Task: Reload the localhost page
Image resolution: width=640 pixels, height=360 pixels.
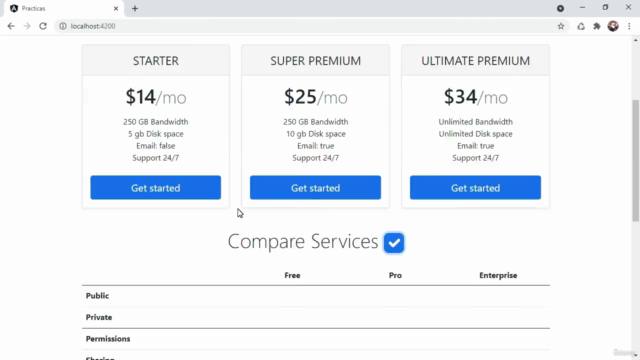Action: [x=43, y=26]
